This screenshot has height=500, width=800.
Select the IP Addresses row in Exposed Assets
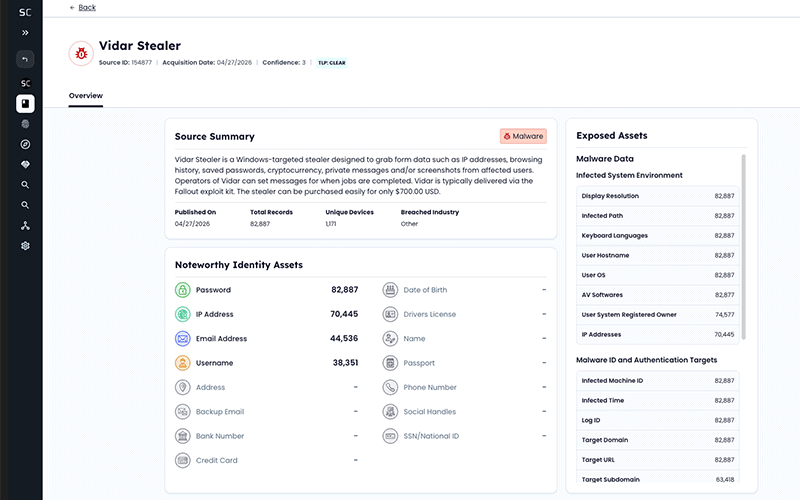pyautogui.click(x=658, y=335)
